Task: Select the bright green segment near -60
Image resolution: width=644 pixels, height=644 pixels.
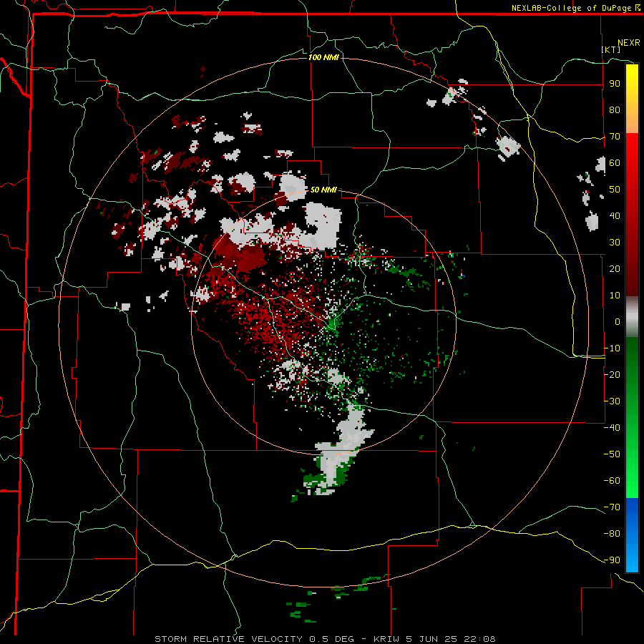Action: pos(632,481)
